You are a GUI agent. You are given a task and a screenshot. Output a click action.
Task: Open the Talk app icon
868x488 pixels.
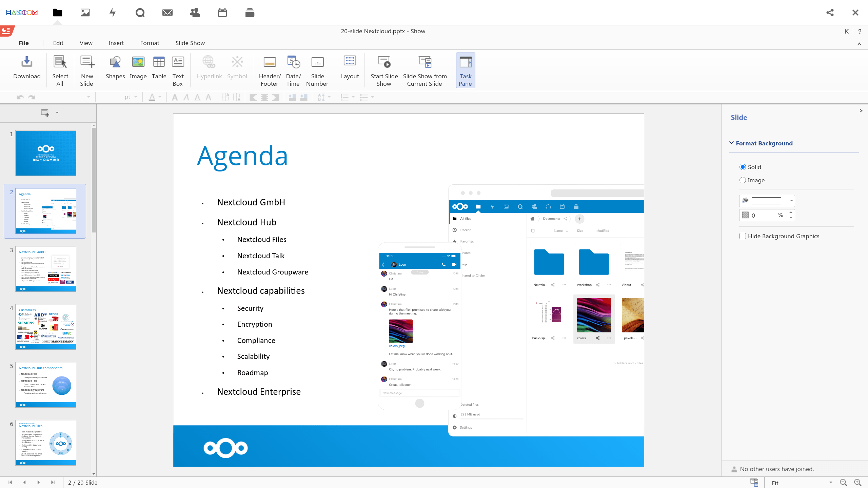(x=140, y=13)
